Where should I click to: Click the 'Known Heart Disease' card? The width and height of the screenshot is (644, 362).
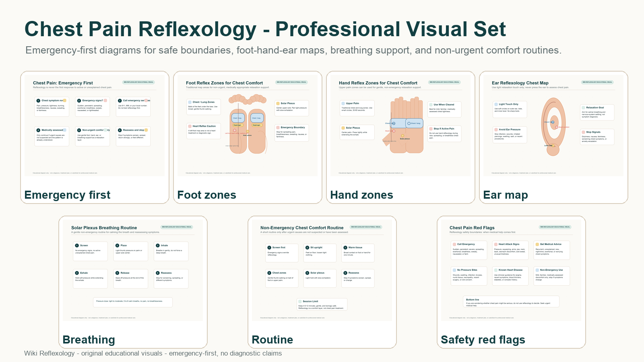(510, 276)
